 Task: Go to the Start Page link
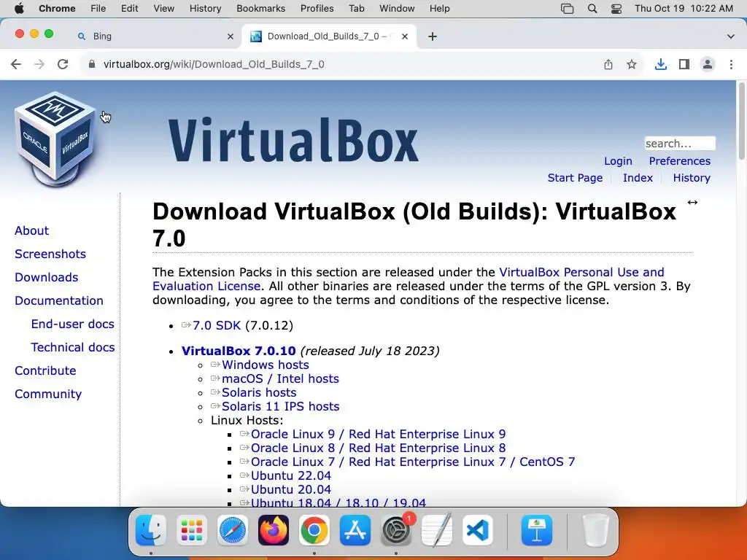pyautogui.click(x=575, y=178)
